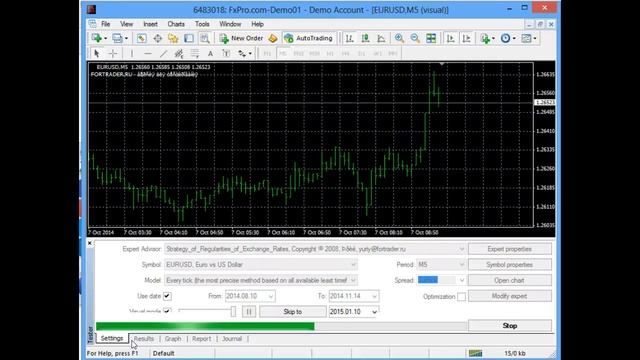Open the Window menu
This screenshot has height=360, width=640.
click(230, 24)
